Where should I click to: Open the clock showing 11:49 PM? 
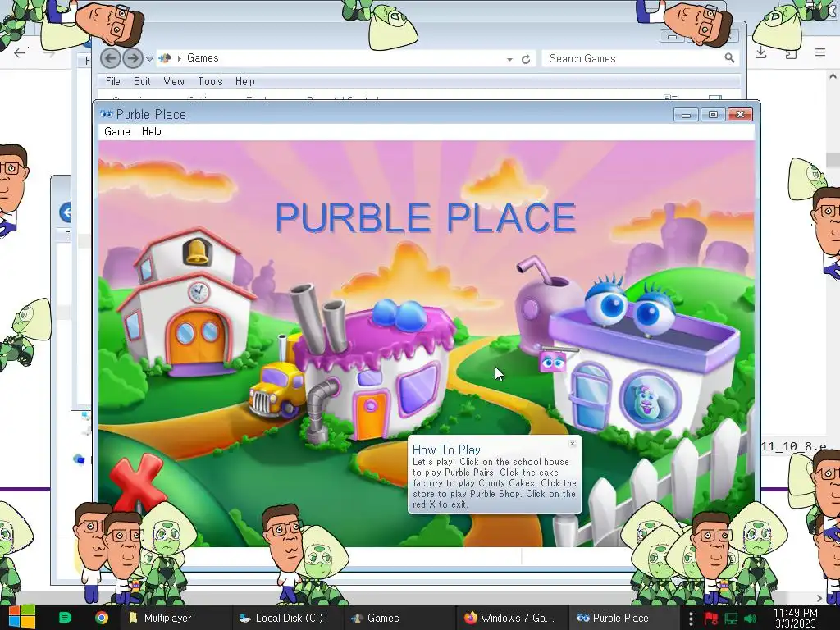[x=796, y=618]
